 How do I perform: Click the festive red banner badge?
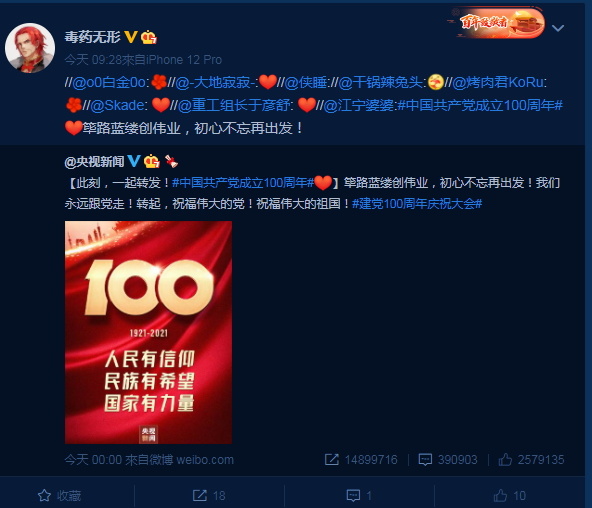(496, 23)
